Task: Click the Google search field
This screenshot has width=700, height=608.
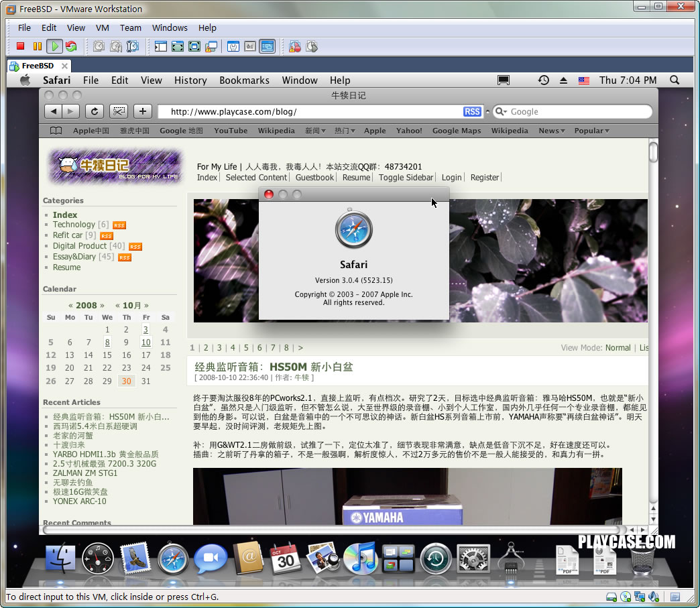Action: click(x=573, y=111)
